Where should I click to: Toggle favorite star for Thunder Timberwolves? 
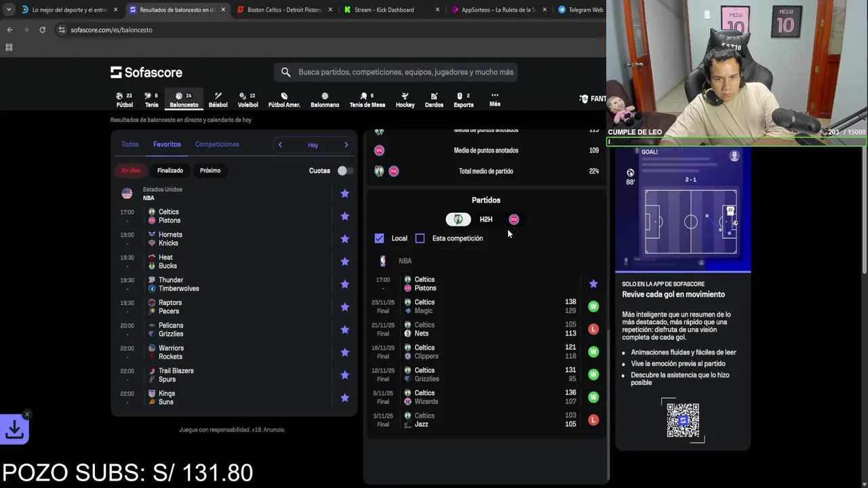(344, 284)
